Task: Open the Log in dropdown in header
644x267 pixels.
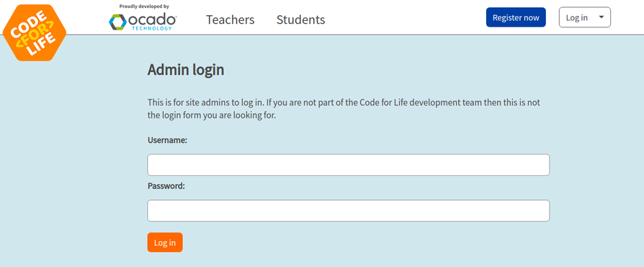Action: pyautogui.click(x=584, y=17)
